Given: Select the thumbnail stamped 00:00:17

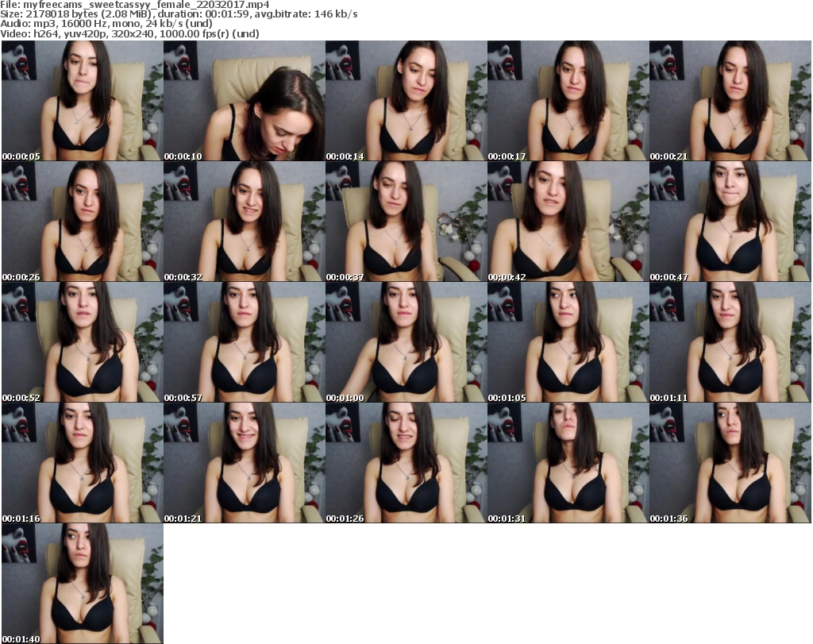Looking at the screenshot, I should [x=568, y=101].
